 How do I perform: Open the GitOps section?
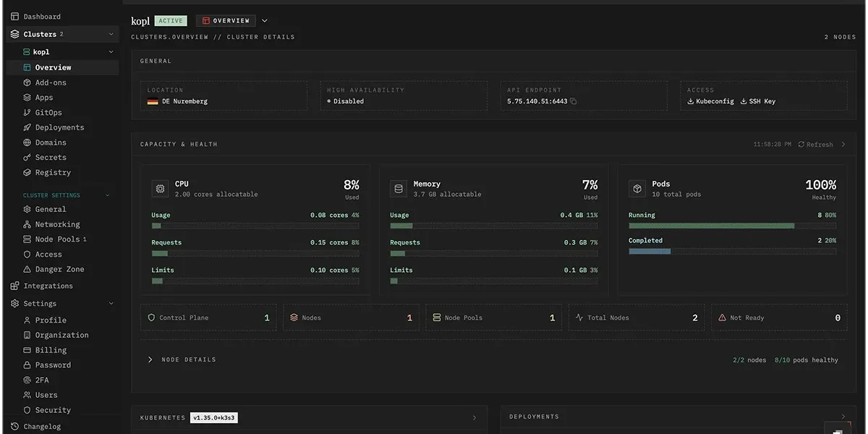click(48, 113)
